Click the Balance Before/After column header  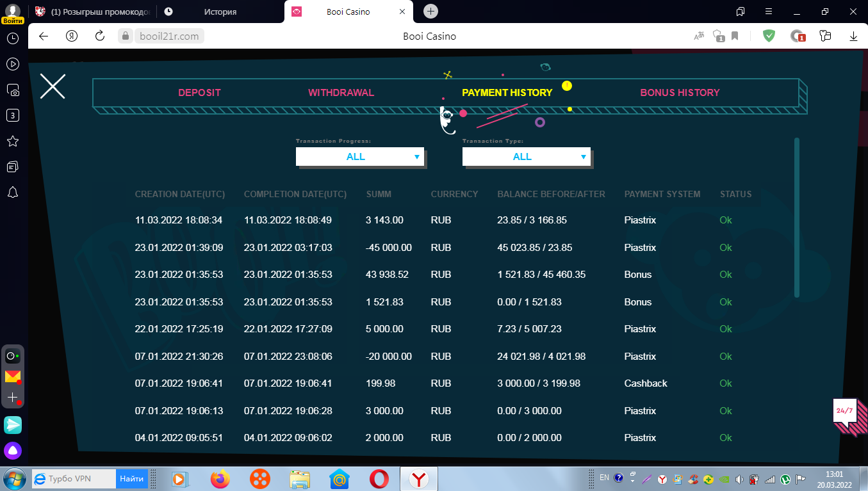pyautogui.click(x=552, y=194)
